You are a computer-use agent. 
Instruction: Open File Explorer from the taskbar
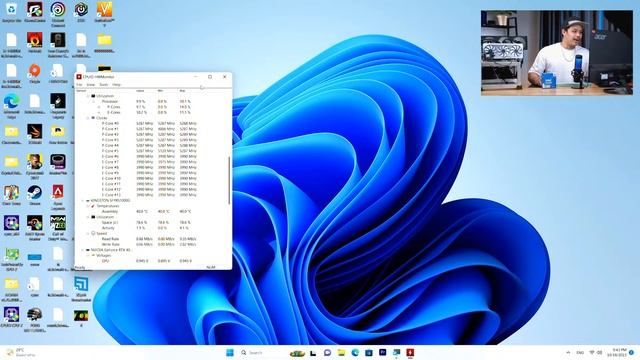[341, 352]
